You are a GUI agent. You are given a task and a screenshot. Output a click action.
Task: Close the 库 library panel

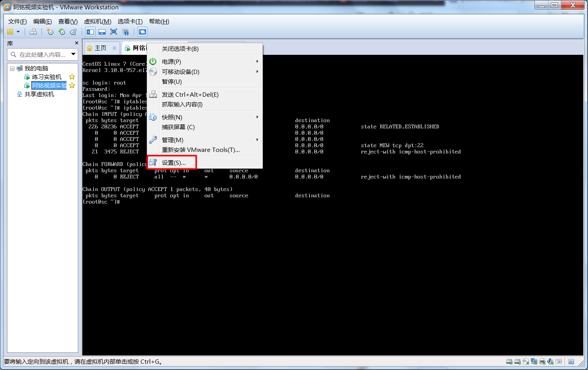click(77, 43)
